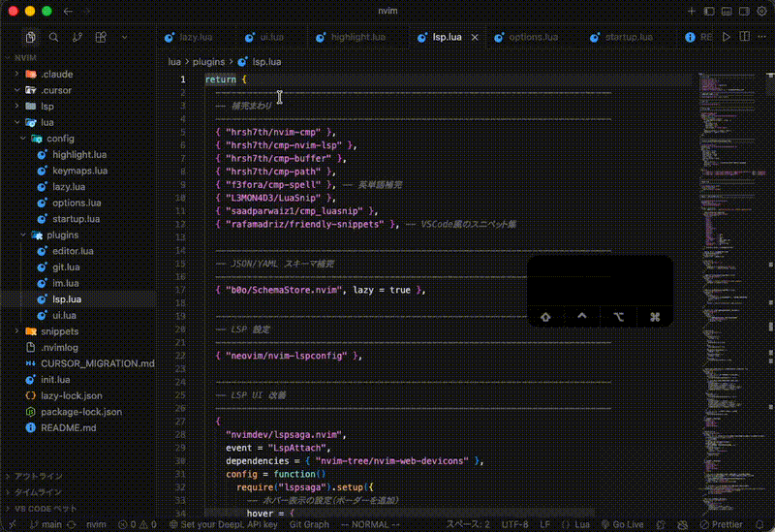The height and width of the screenshot is (532, 775).
Task: Open the settings gear in title bar
Action: pos(761,11)
